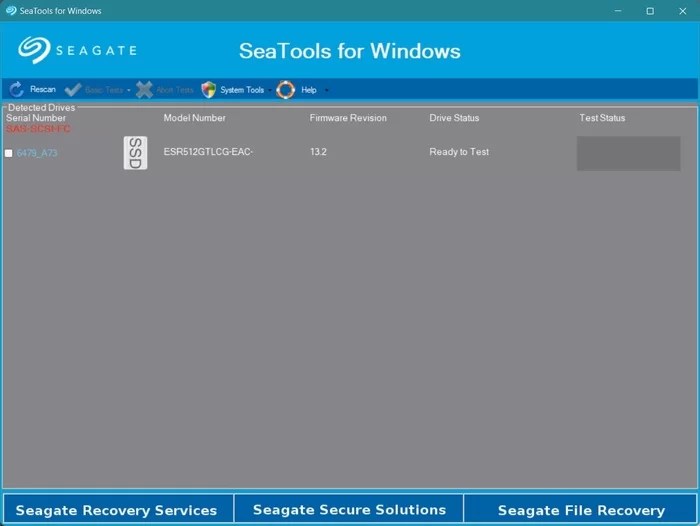Open Seagate Recovery Services

pos(118,509)
